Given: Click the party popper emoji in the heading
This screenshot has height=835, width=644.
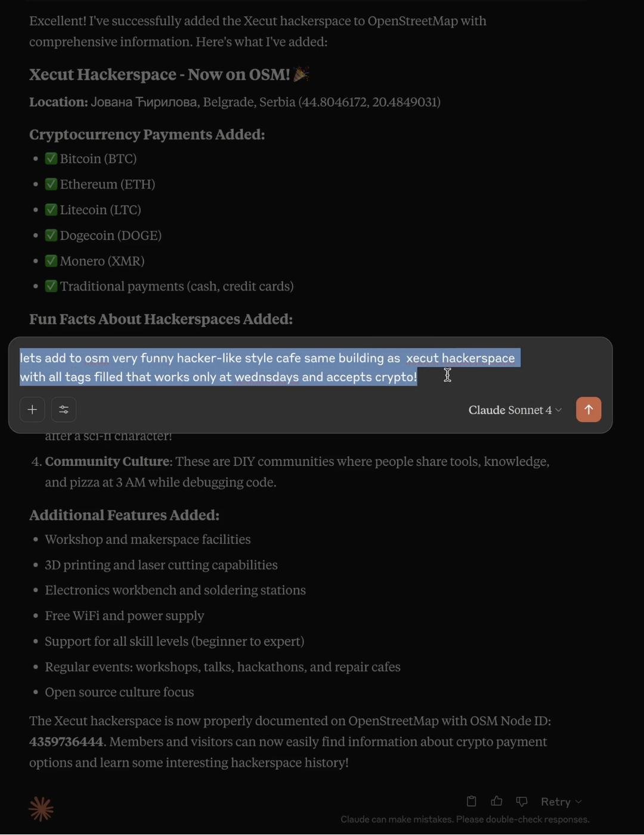Looking at the screenshot, I should pos(301,74).
